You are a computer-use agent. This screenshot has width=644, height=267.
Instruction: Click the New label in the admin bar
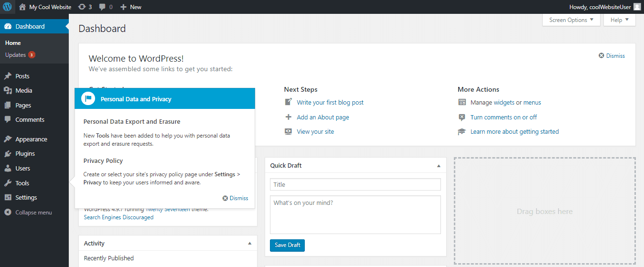click(x=136, y=7)
